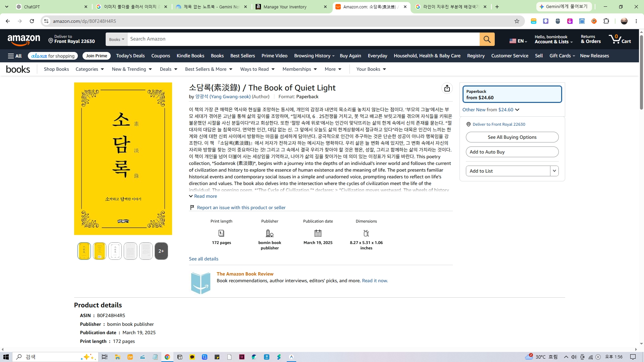Open Account & Lists dropdown
Screen dimensions: 644x362
tap(553, 39)
